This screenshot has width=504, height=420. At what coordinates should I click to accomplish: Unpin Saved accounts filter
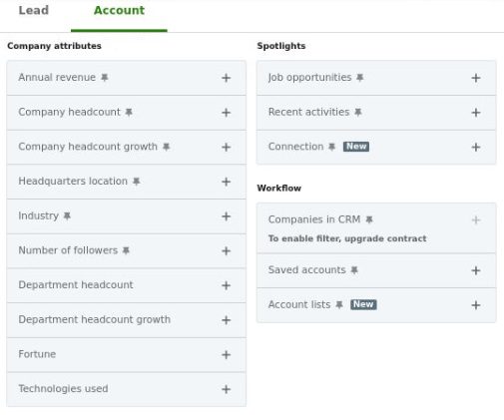(354, 270)
